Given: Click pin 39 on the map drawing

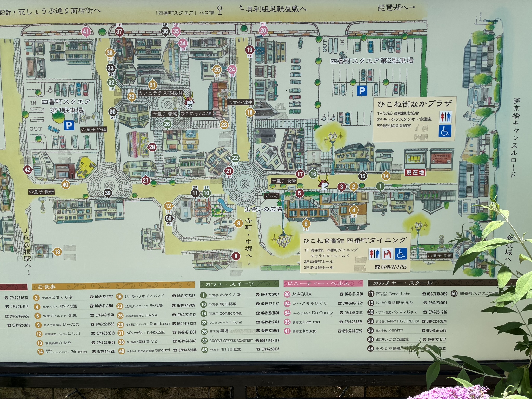Looking at the screenshot, I should (108, 193).
